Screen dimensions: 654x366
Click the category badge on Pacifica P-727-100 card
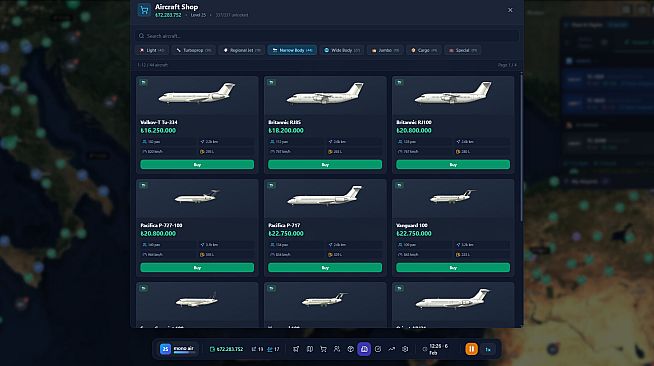pos(143,186)
